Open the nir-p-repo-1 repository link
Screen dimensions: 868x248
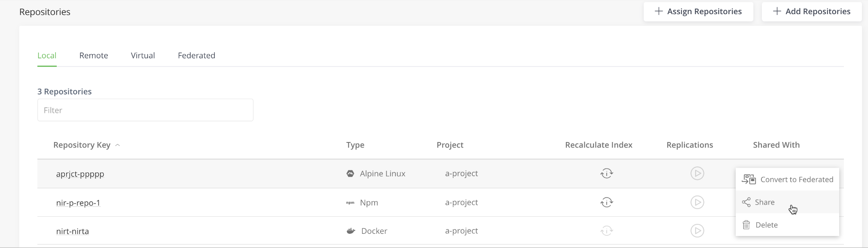(x=78, y=203)
